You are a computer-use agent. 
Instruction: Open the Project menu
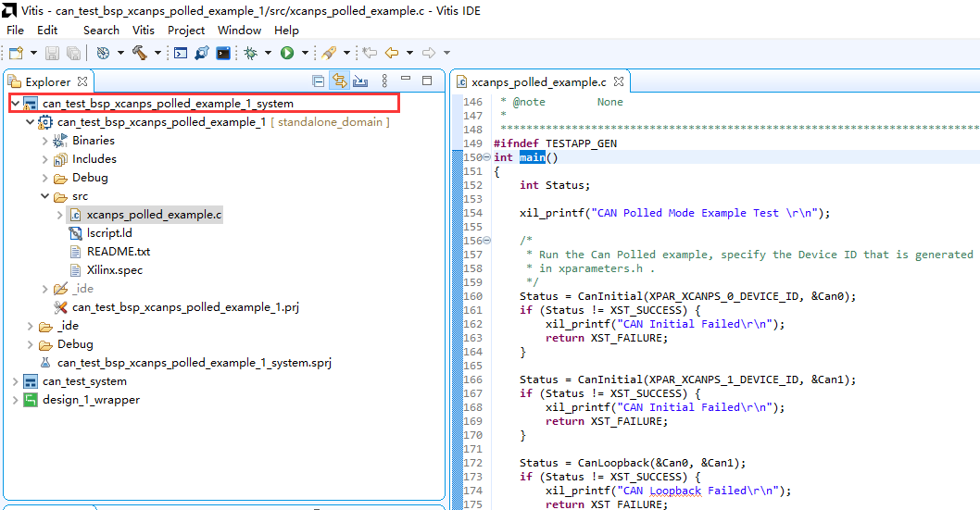[x=185, y=30]
